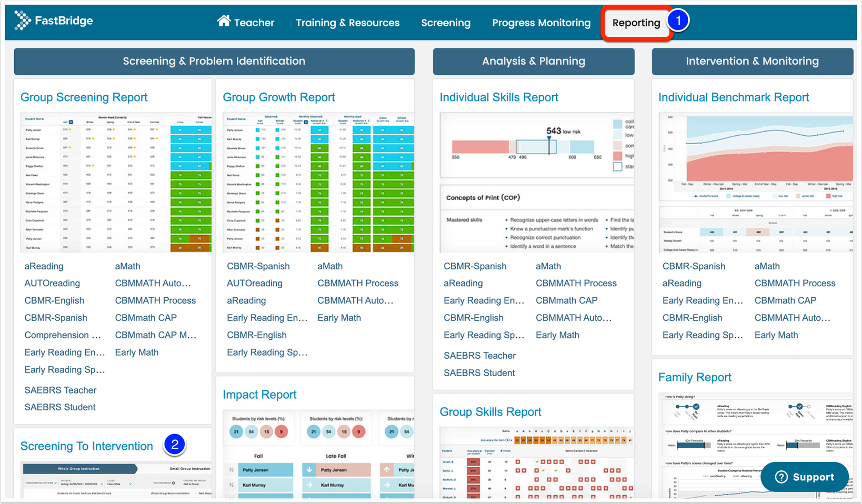Viewport: 862px width, 504px height.
Task: Open Screening To Intervention
Action: [86, 446]
